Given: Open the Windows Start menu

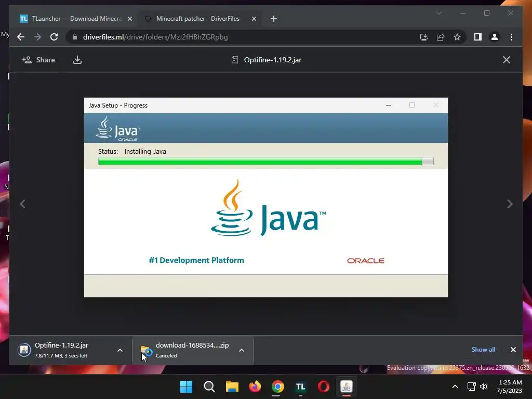Looking at the screenshot, I should (x=186, y=387).
